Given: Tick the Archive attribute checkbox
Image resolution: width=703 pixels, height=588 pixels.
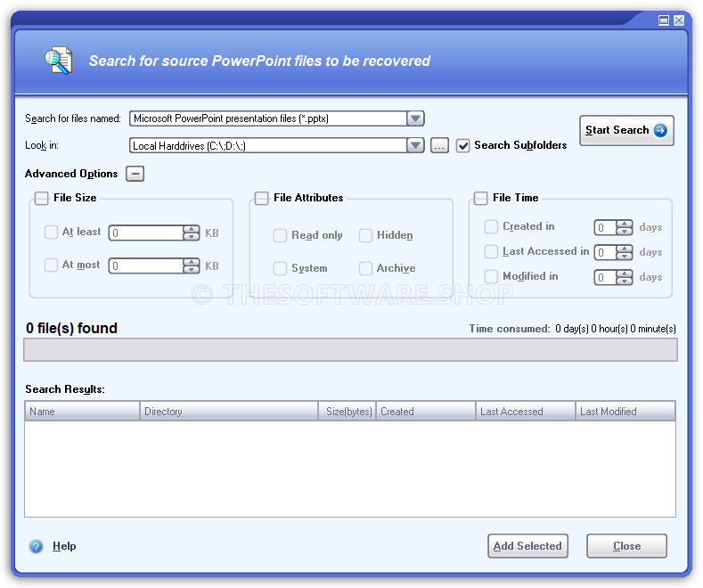Looking at the screenshot, I should click(x=365, y=268).
